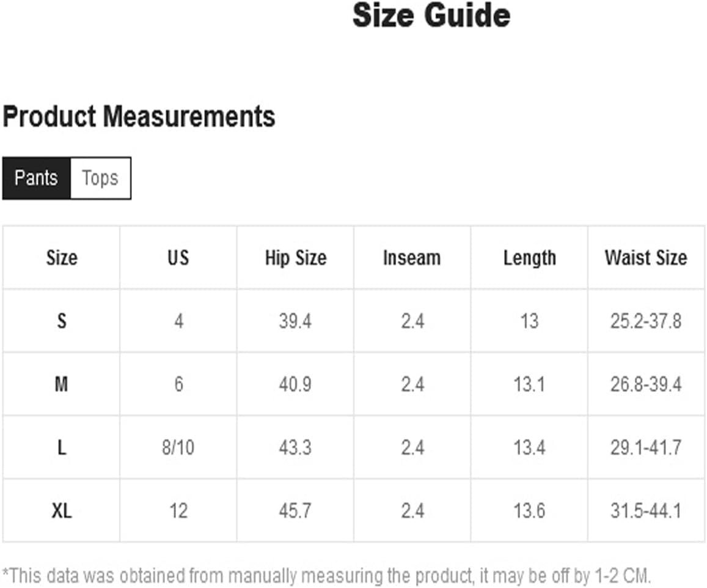Click the manual measuring disclaimer note
707x588 pixels.
click(x=326, y=576)
